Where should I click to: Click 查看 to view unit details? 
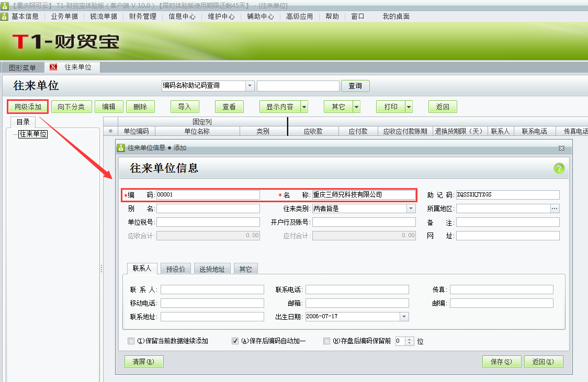point(228,106)
